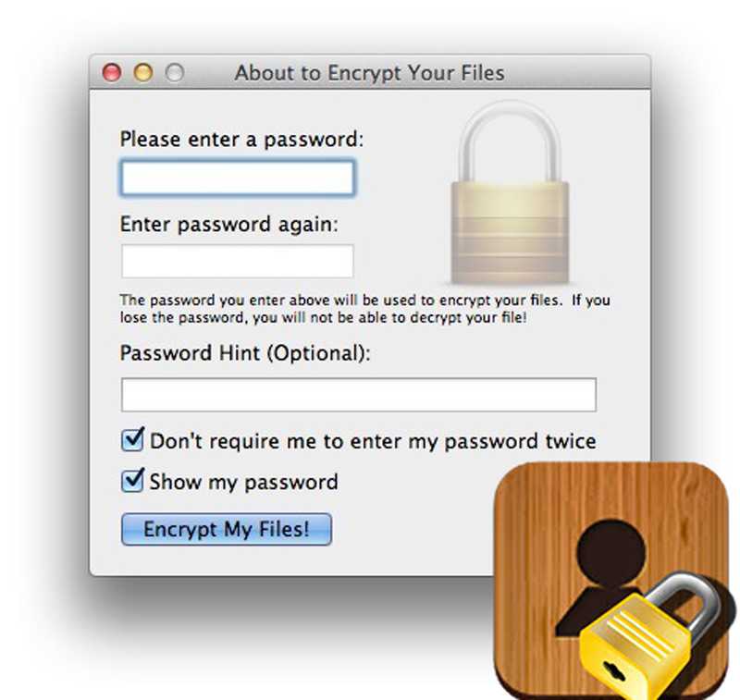Image resolution: width=740 pixels, height=700 pixels.
Task: Close the window with the red button
Action: tap(112, 73)
